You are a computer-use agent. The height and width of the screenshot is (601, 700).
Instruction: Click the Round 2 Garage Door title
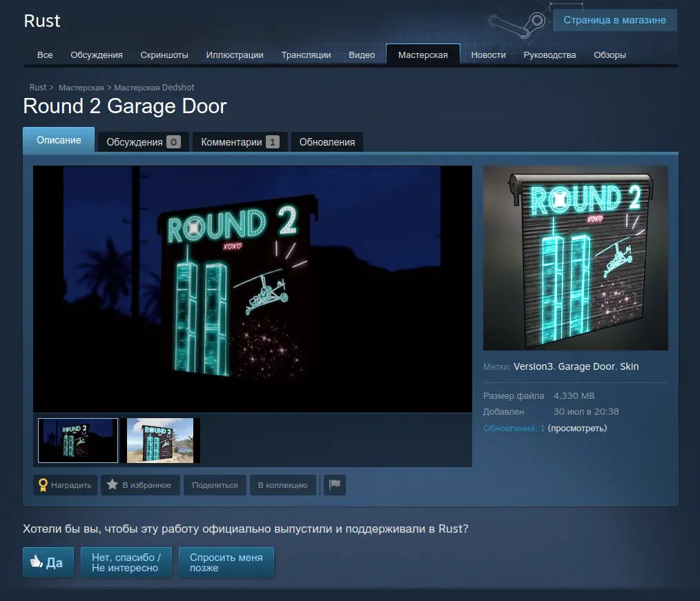coord(125,106)
